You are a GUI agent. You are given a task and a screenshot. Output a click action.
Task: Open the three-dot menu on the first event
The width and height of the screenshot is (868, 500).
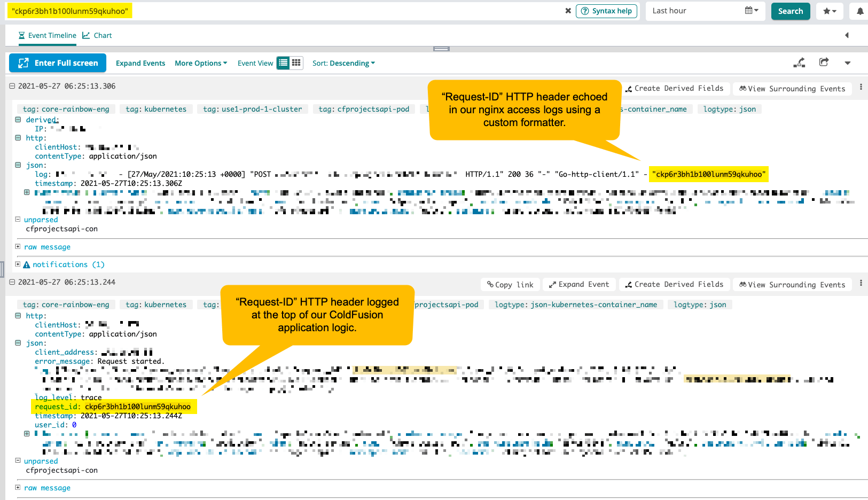pos(861,88)
